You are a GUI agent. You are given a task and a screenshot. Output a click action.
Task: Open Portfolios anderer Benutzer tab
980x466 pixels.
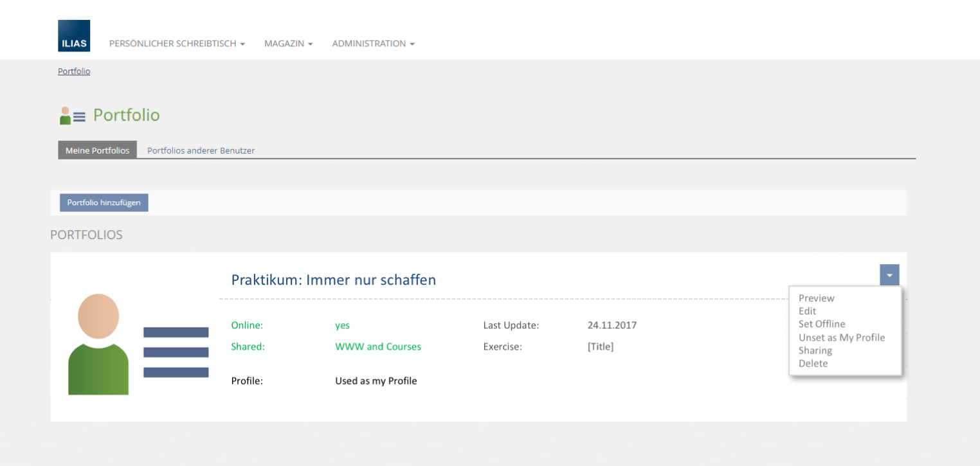click(201, 150)
